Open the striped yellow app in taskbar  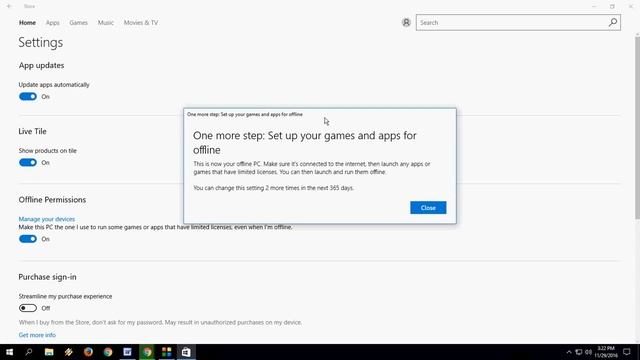coord(69,352)
